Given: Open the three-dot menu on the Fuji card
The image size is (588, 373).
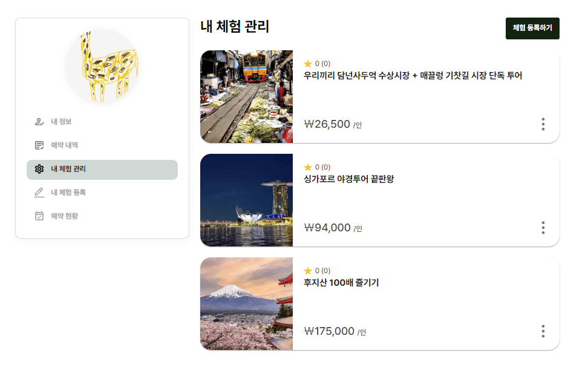Looking at the screenshot, I should click(x=543, y=332).
